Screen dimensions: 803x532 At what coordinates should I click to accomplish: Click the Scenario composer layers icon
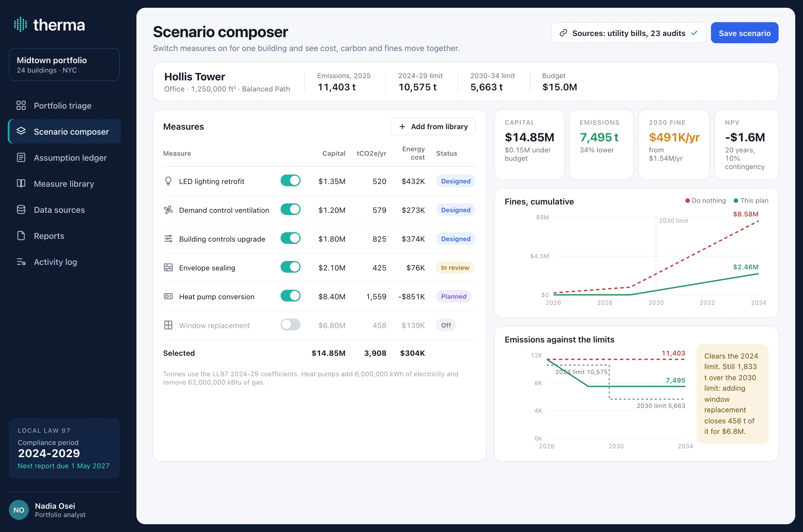tap(21, 131)
